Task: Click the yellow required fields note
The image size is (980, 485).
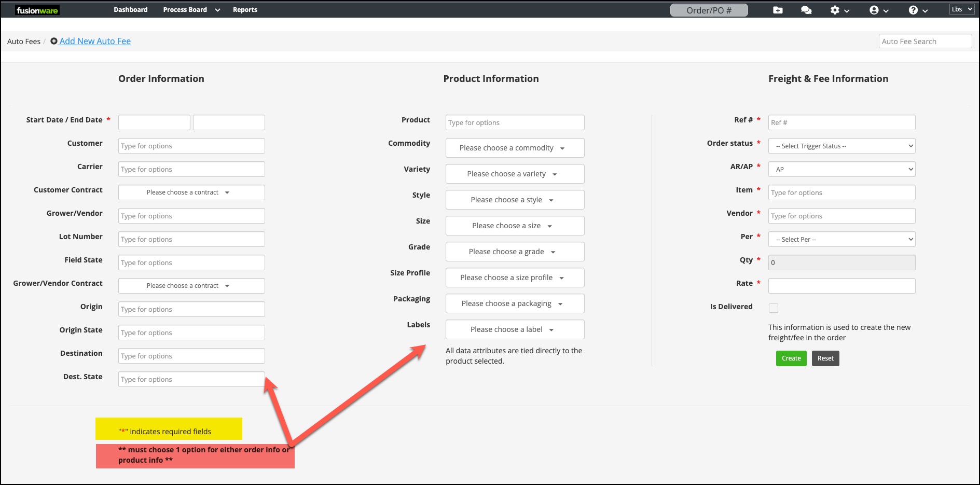Action: [168, 429]
